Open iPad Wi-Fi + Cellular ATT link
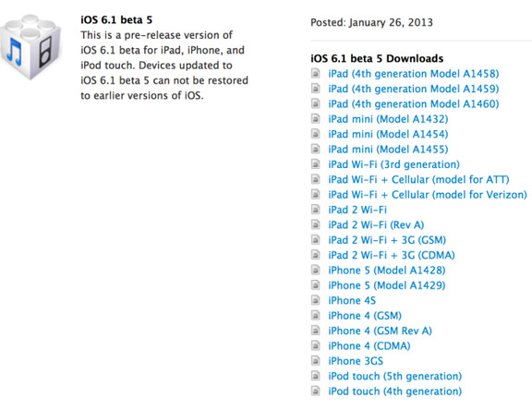The width and height of the screenshot is (532, 410). pos(418,179)
